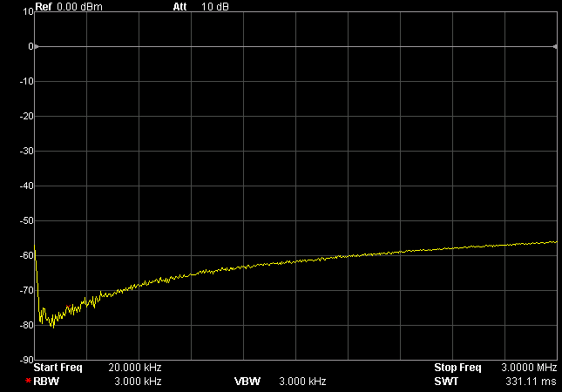Click the 0 axis label
Screen dimensions: 562x392
30,46
